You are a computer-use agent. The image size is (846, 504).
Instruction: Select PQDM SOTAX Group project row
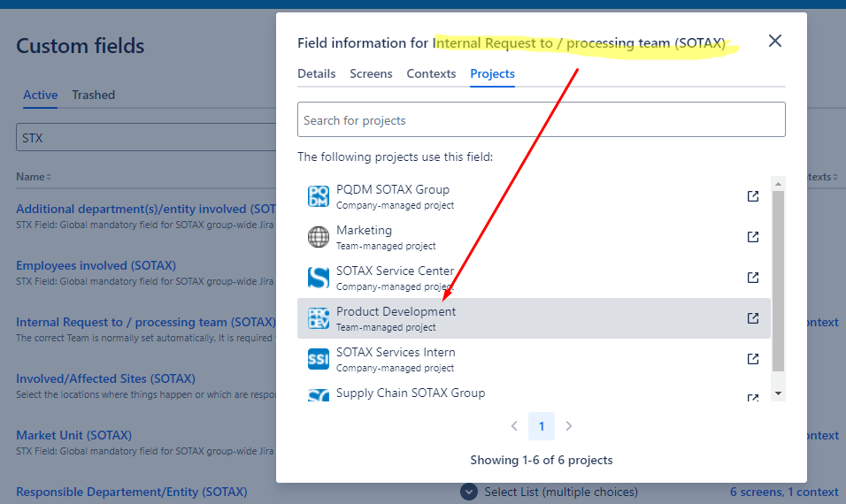tap(534, 196)
